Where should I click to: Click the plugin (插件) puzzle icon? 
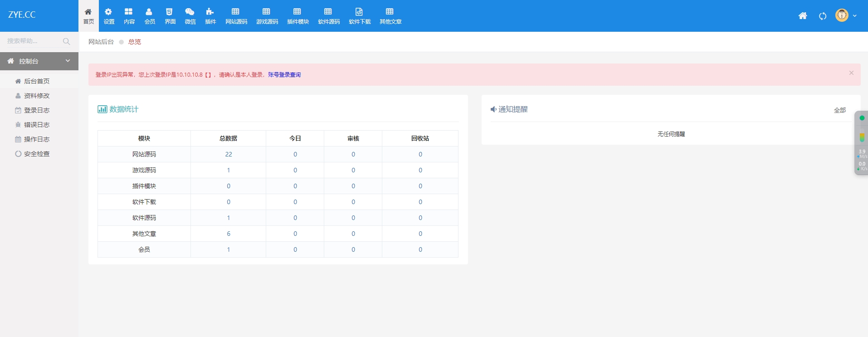(210, 12)
